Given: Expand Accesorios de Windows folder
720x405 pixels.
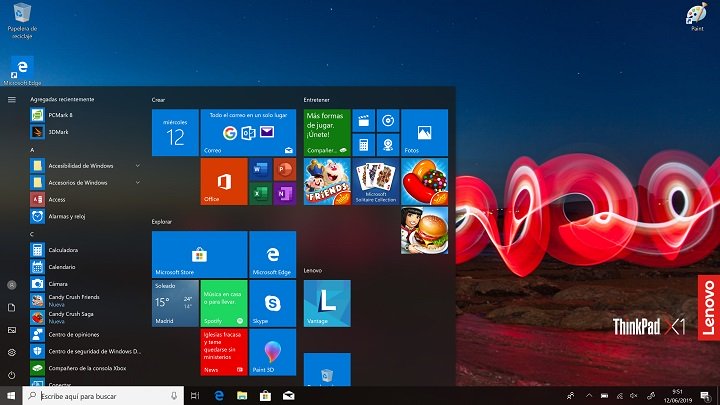Looking at the screenshot, I should pos(85,183).
